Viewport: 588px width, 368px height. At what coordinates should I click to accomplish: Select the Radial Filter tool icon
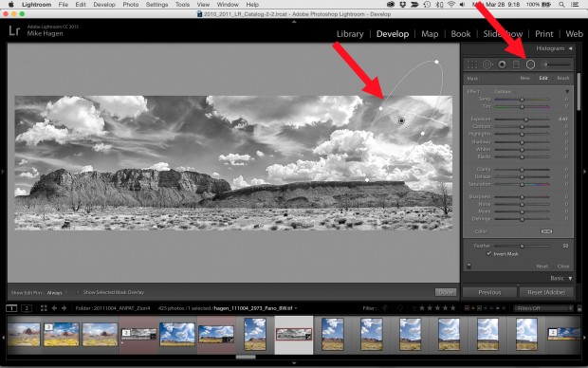coord(530,64)
